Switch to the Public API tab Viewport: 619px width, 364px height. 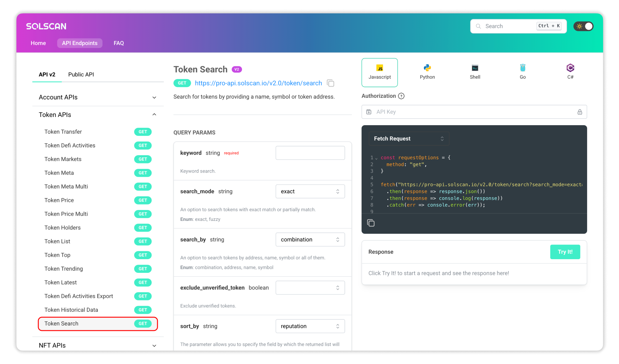pos(81,74)
